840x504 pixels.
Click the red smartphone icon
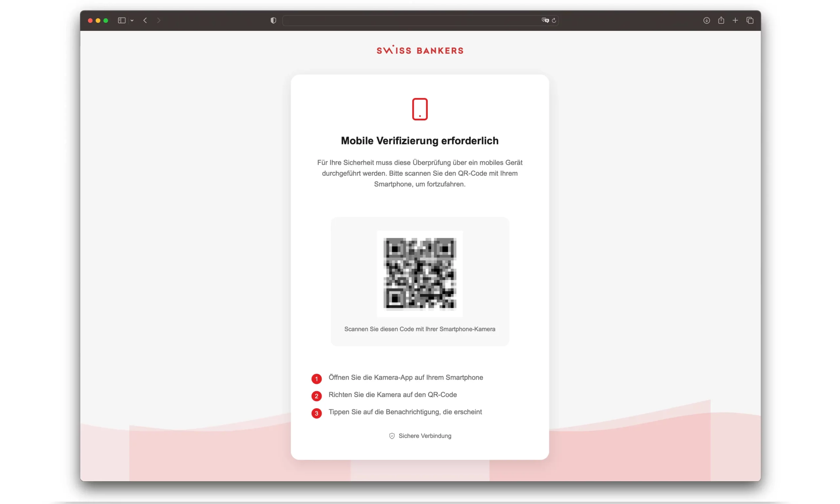coord(420,109)
